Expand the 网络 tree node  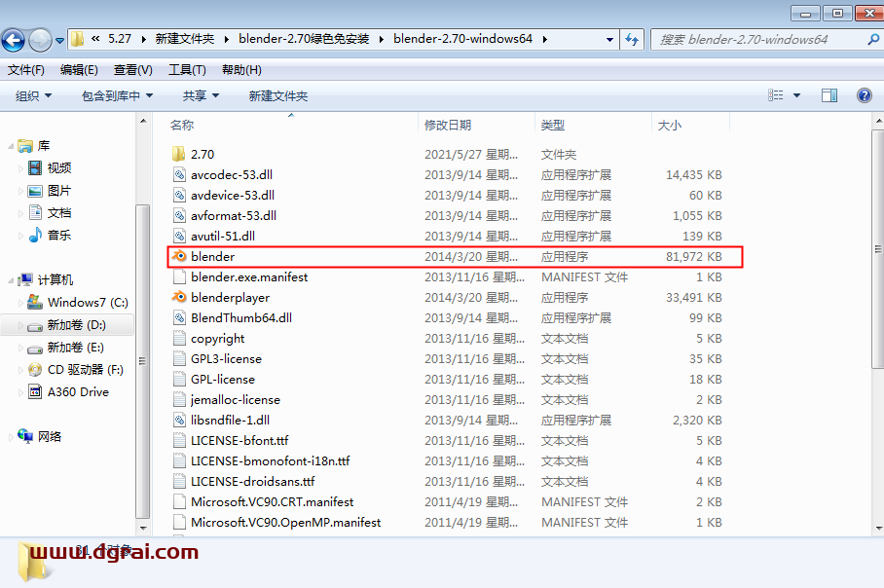(x=11, y=437)
